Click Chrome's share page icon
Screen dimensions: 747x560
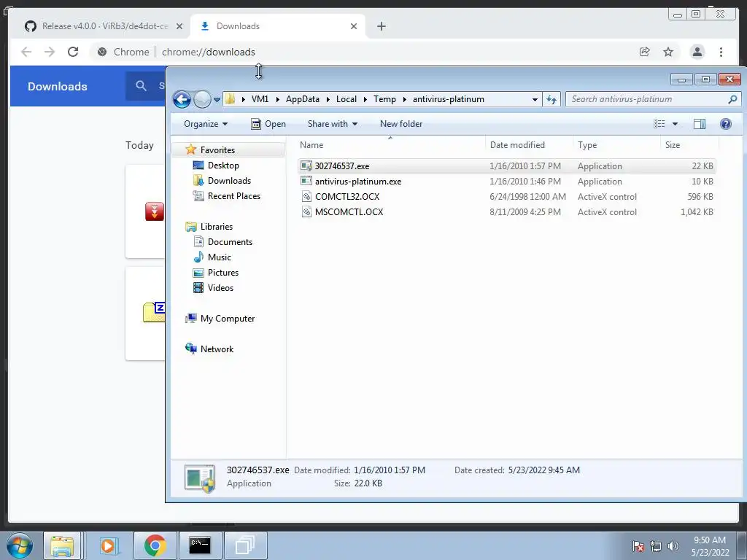(x=645, y=52)
